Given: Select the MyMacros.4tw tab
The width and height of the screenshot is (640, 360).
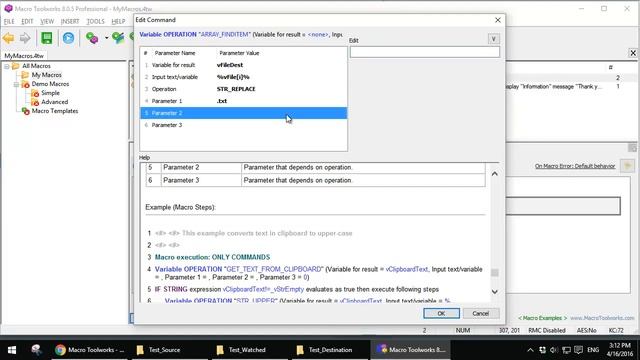Looking at the screenshot, I should point(24,56).
